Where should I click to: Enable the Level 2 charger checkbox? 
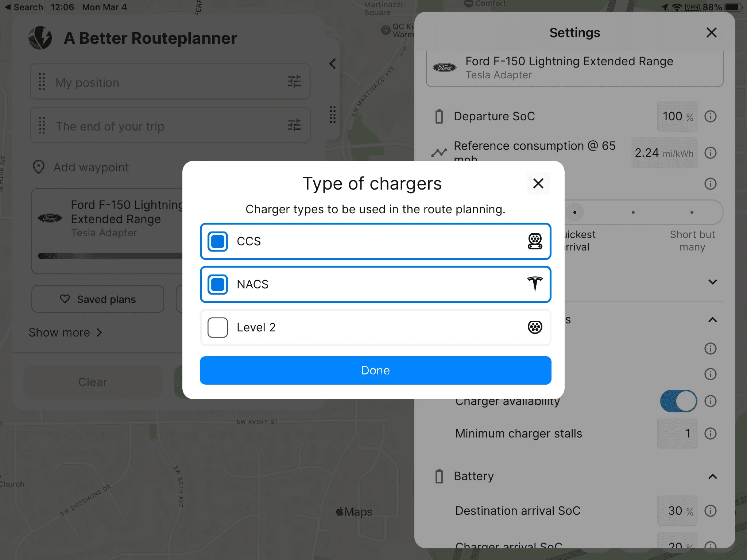[218, 327]
